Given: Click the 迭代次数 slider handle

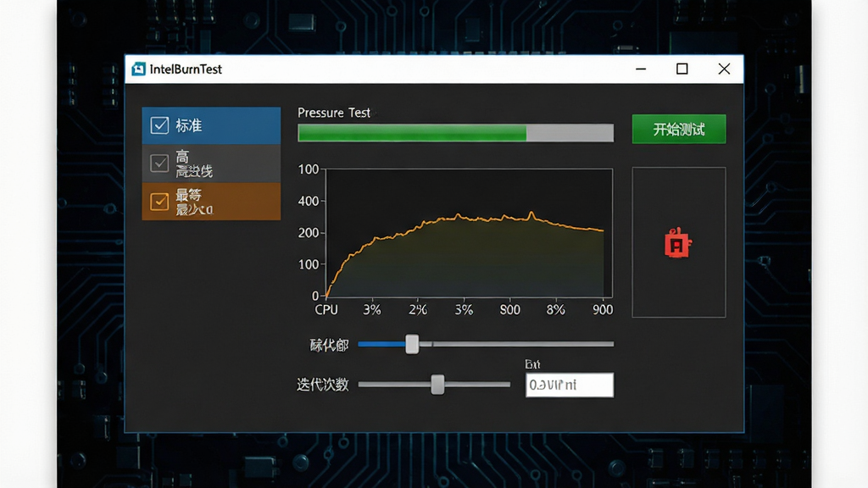Looking at the screenshot, I should pos(437,385).
